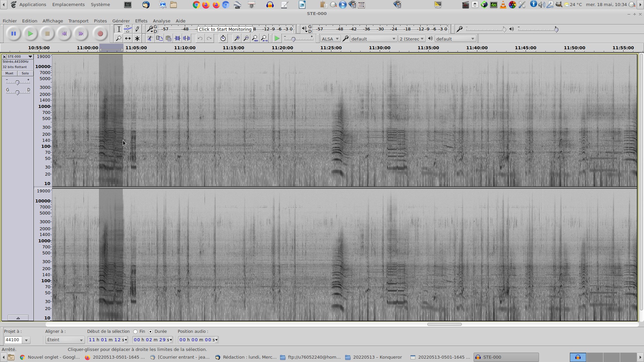Click the Trim audio icon
The height and width of the screenshot is (362, 644).
click(x=177, y=39)
